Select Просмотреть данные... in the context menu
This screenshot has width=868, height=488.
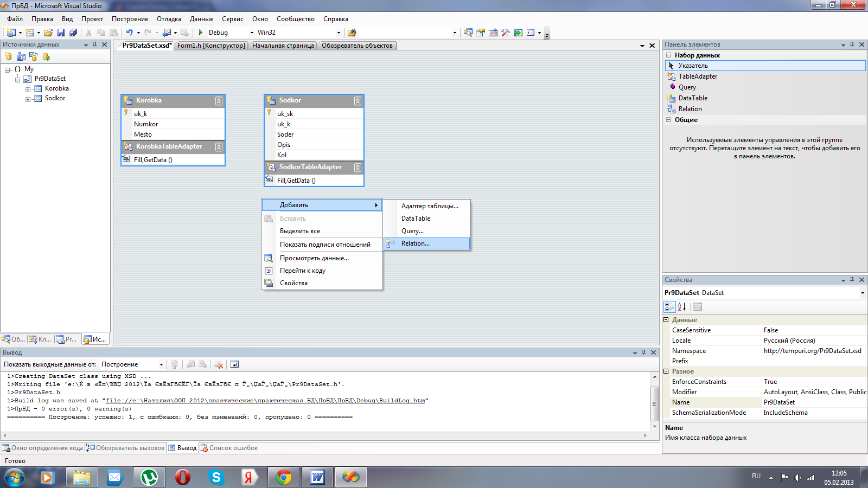click(x=322, y=258)
